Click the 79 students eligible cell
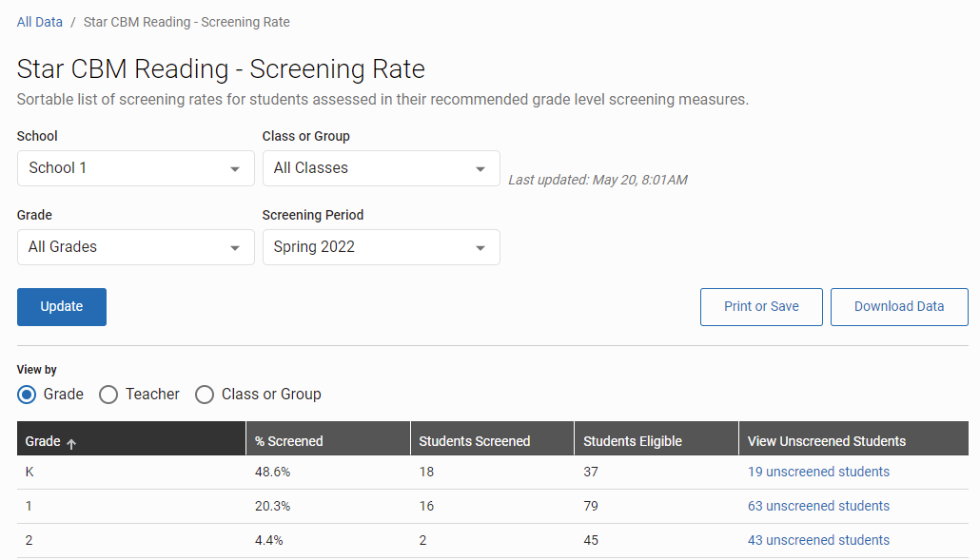The image size is (980, 560). 591,507
